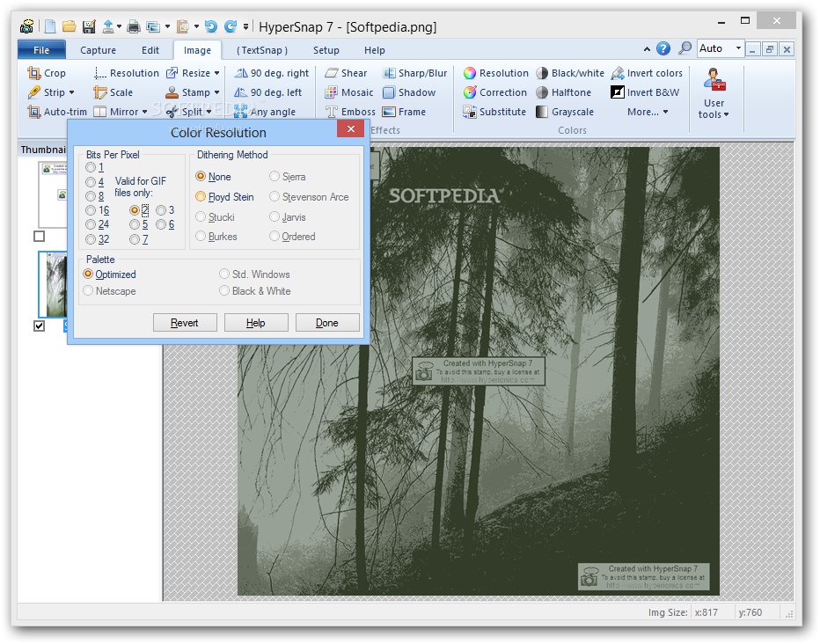Convert image to Grayscale
The width and height of the screenshot is (820, 644).
(x=565, y=112)
